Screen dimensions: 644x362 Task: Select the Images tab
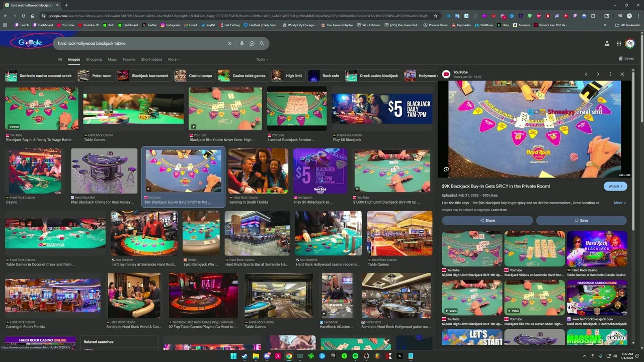[x=74, y=59]
